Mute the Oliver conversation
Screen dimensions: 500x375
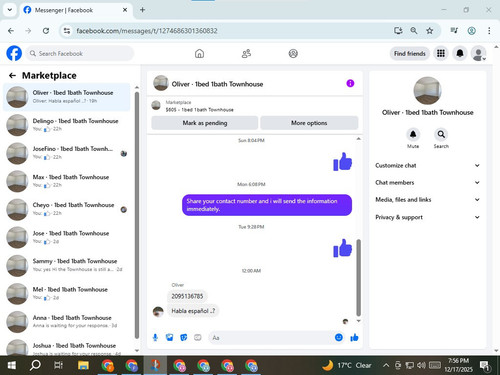coord(413,134)
